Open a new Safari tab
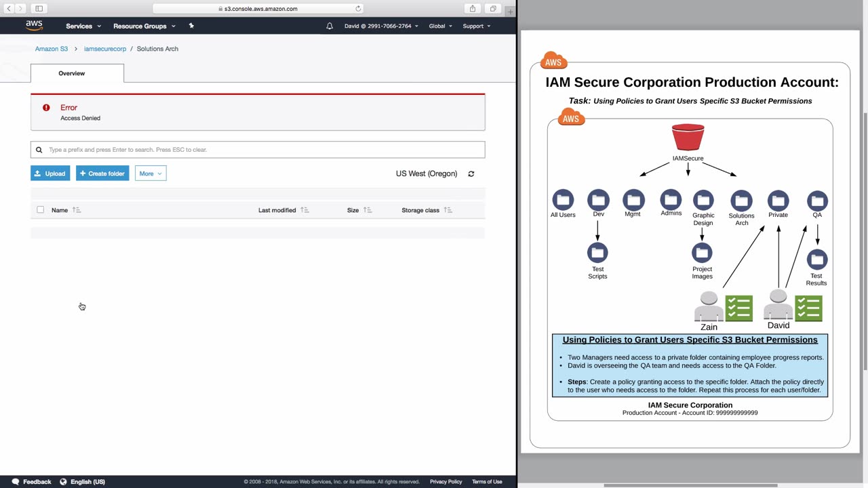 coord(510,11)
